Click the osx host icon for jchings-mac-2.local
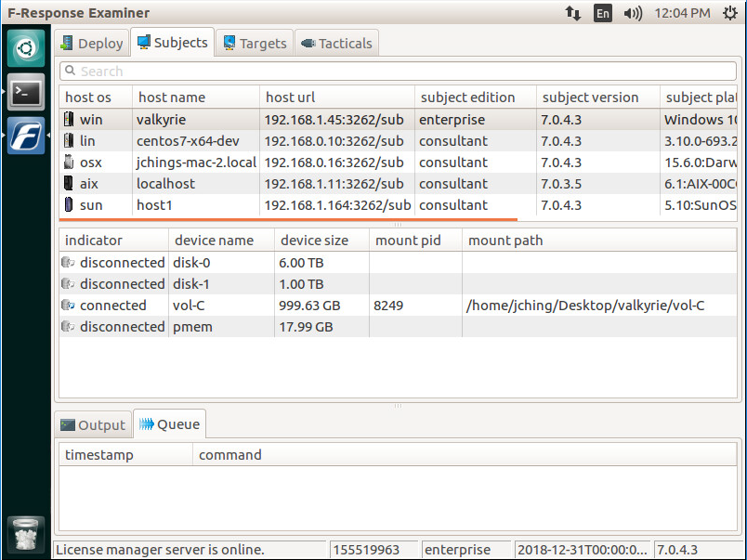The height and width of the screenshot is (560, 747). click(69, 162)
